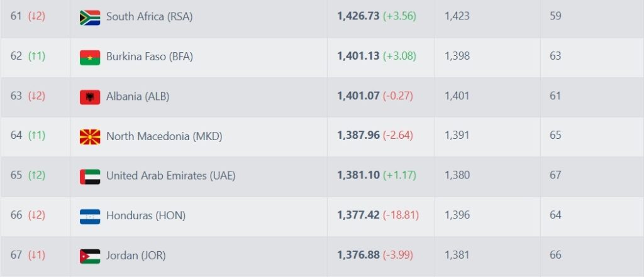644x277 pixels.
Task: Click the United Arab Emirates flag icon
Action: (90, 176)
